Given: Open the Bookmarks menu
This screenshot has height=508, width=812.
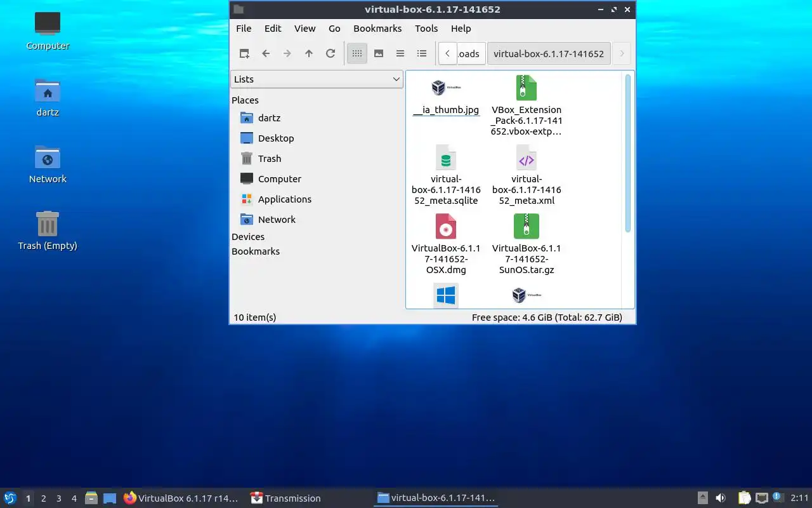Looking at the screenshot, I should (x=377, y=29).
